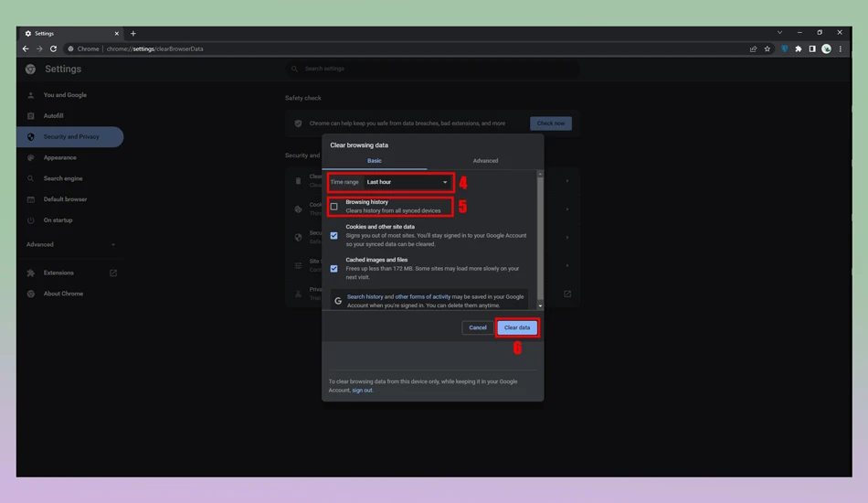Open Chrome three-dot menu
The width and height of the screenshot is (868, 503).
841,48
